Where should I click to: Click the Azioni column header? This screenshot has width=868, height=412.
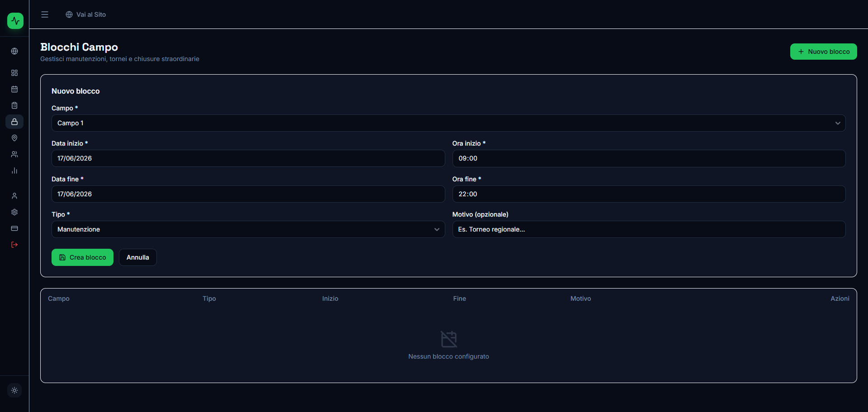[840, 298]
